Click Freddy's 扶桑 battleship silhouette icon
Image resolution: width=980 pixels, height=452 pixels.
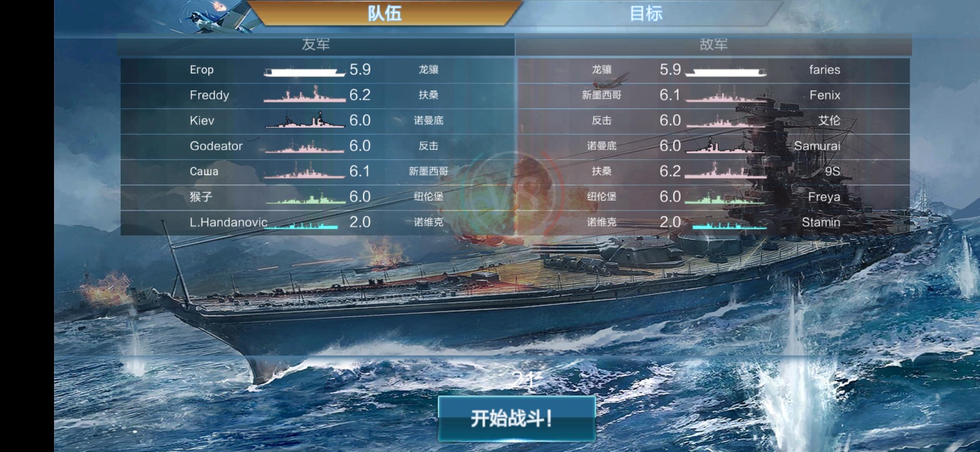pos(304,94)
